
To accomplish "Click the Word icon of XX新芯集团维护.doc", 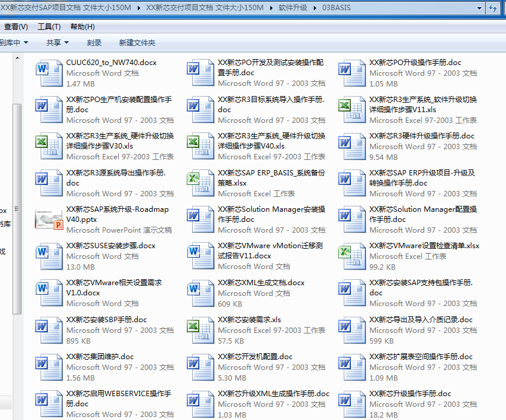I will 49,367.
